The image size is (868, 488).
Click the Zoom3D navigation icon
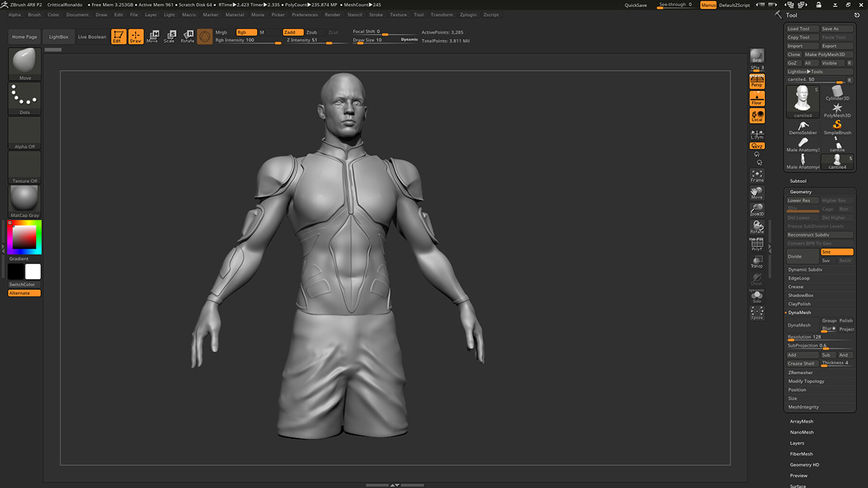[757, 210]
